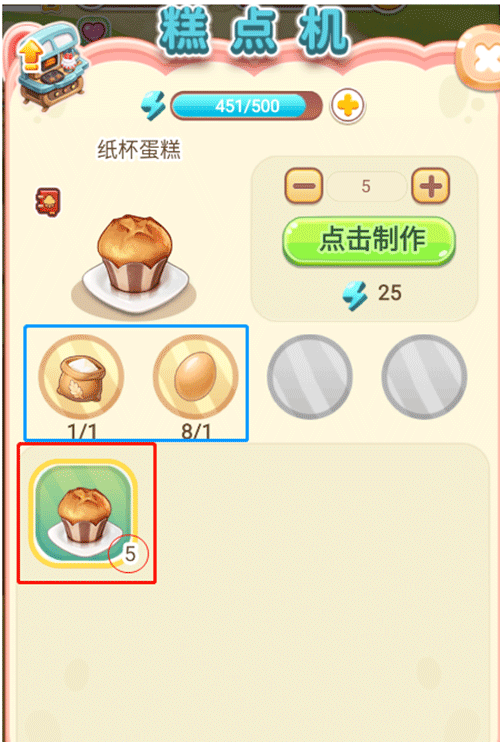Click the 451/500 energy progress bar
This screenshot has width=500, height=742.
point(246,106)
